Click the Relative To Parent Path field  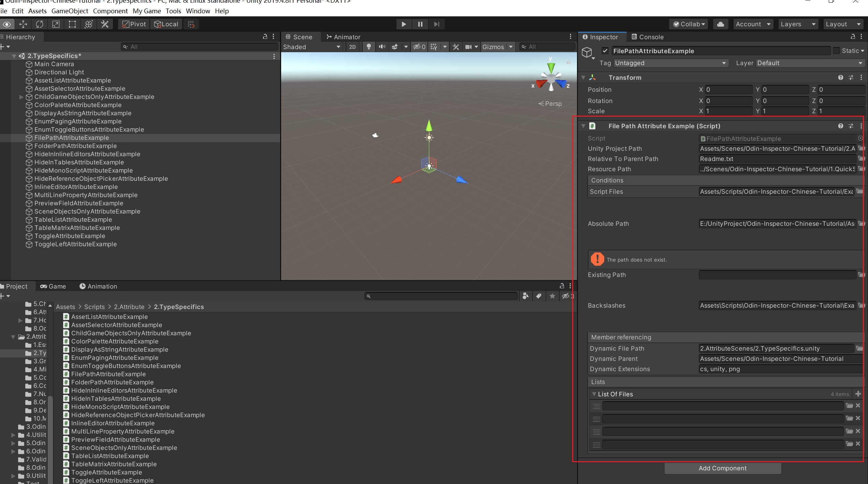[778, 159]
